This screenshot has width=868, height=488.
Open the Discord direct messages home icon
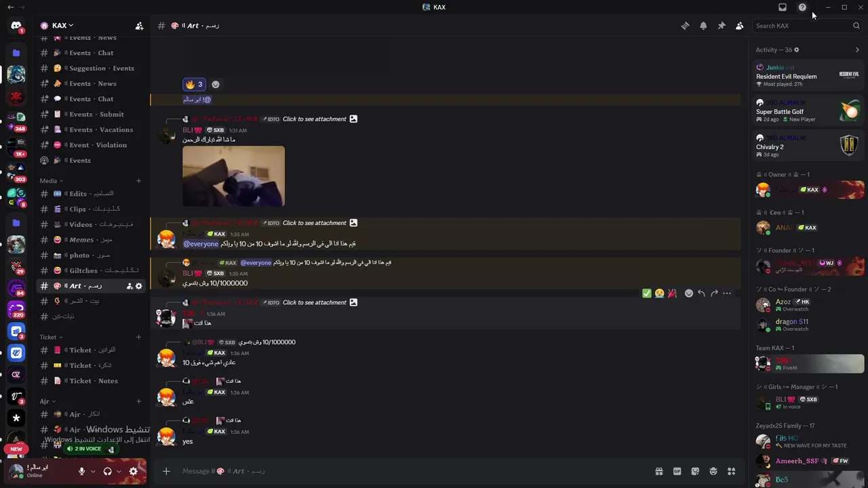16,26
